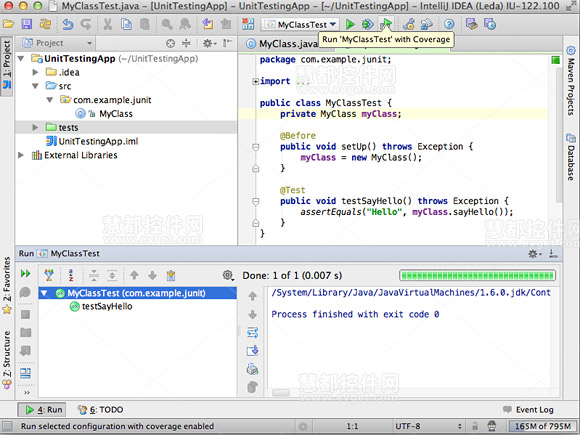Click the Debug bug icon in toolbar
580x435 pixels.
click(x=367, y=24)
